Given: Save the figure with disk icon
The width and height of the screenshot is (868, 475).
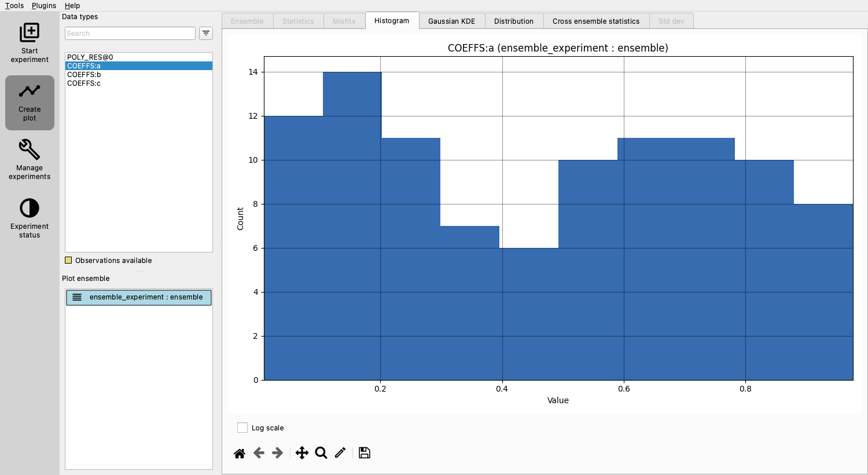Looking at the screenshot, I should point(365,453).
